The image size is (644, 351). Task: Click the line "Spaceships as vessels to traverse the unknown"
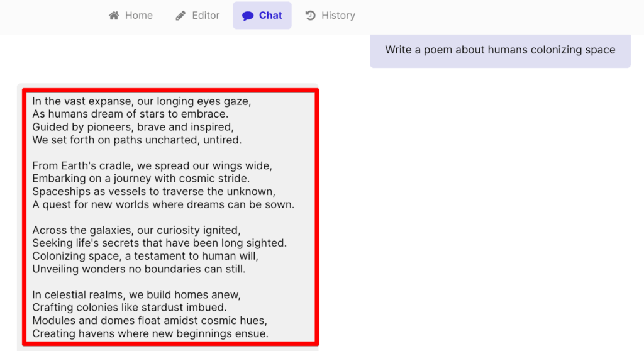tap(153, 192)
